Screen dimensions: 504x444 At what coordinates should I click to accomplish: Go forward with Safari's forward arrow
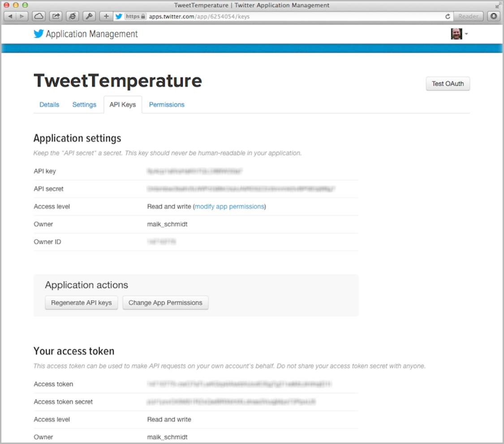pos(22,16)
